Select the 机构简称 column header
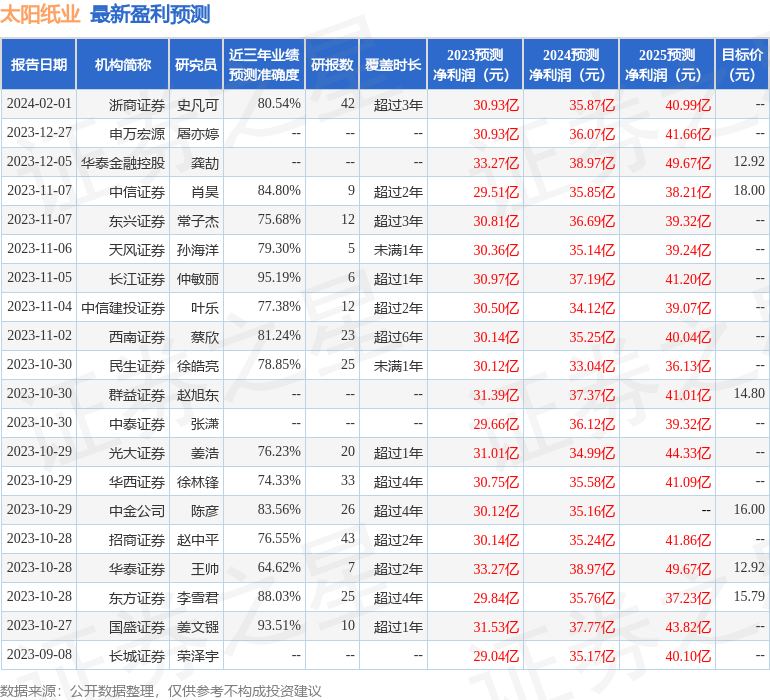The image size is (770, 700). click(123, 64)
